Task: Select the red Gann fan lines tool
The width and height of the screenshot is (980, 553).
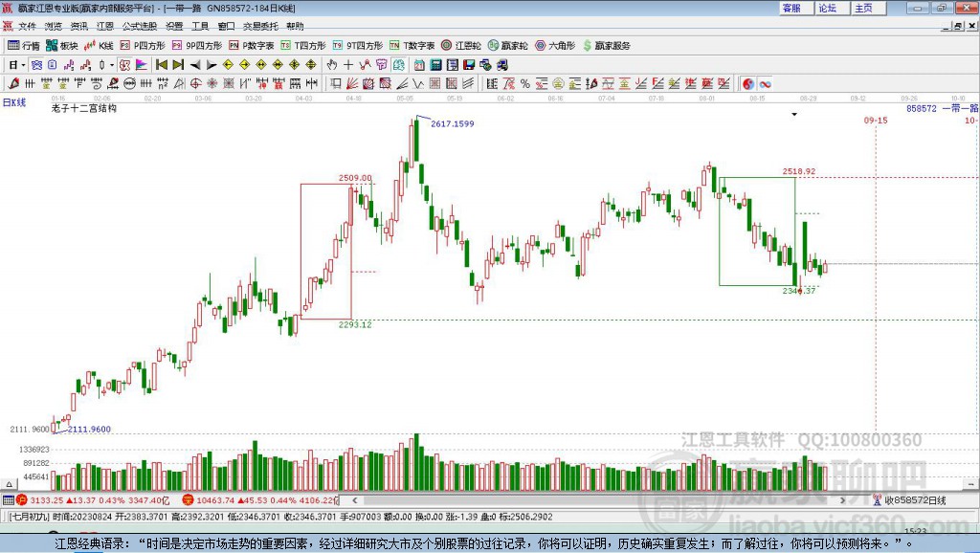Action: (x=352, y=83)
